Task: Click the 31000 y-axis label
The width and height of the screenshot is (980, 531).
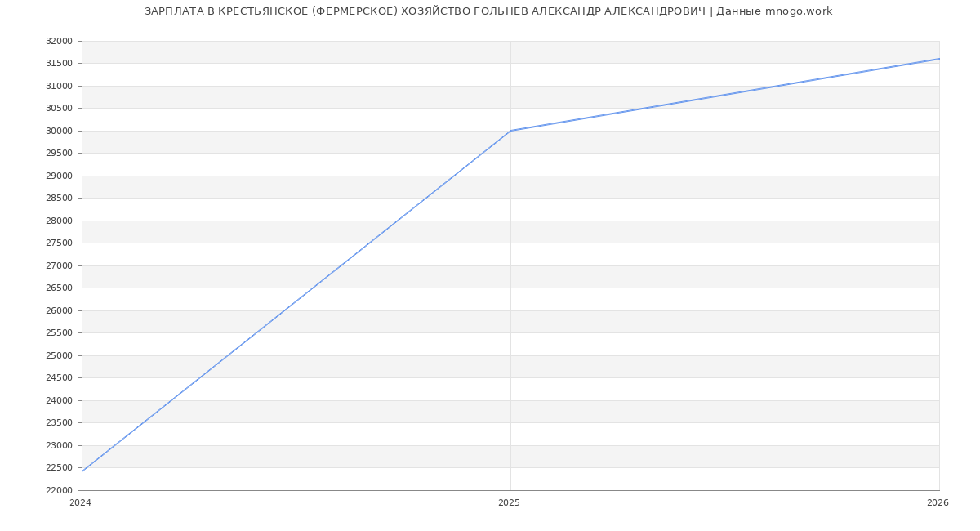Action: 59,86
